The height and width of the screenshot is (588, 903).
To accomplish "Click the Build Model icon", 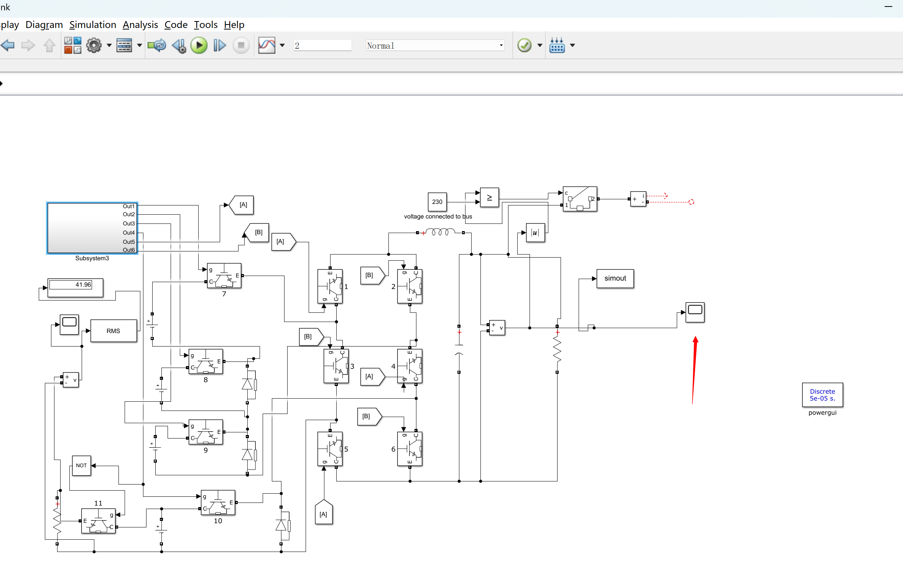I will pos(557,45).
